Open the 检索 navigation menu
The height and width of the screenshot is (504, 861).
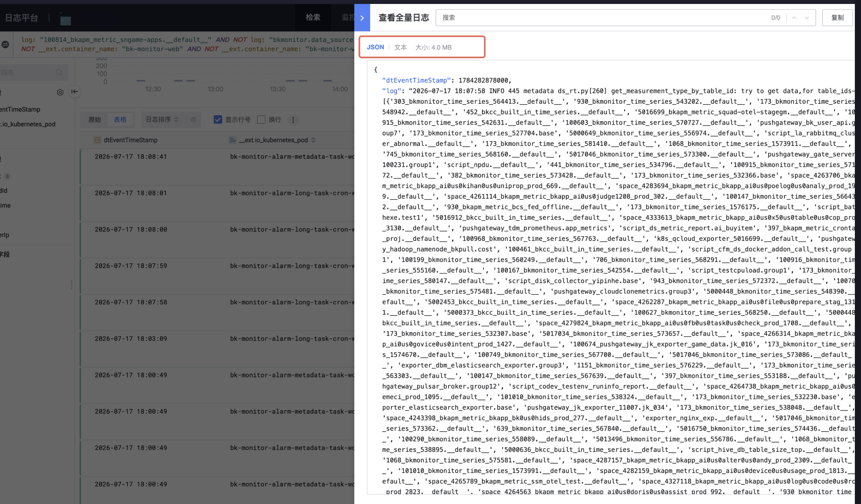point(313,17)
